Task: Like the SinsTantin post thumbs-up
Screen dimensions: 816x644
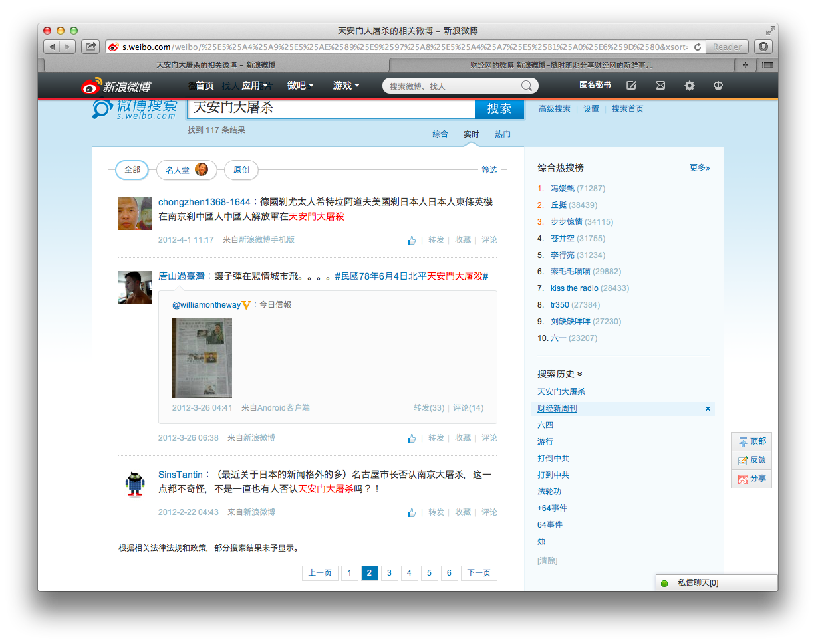Action: click(x=412, y=512)
